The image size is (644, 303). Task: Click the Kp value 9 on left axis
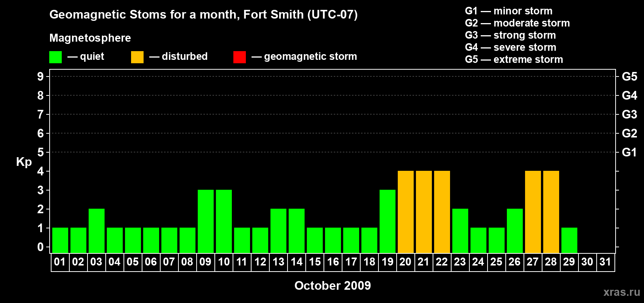pos(41,77)
